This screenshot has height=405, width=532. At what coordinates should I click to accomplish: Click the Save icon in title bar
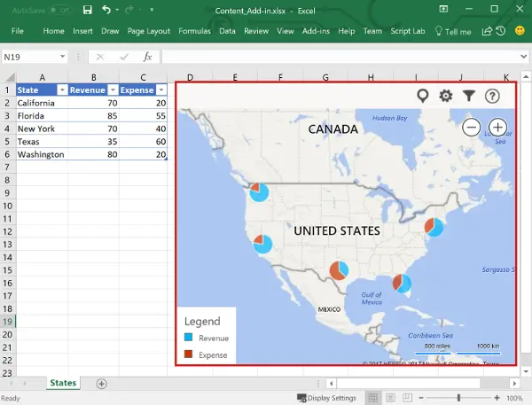coord(86,10)
